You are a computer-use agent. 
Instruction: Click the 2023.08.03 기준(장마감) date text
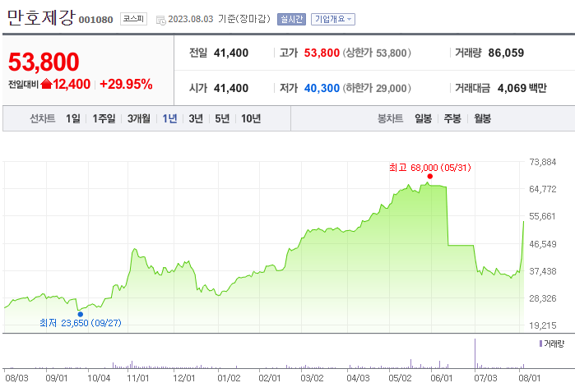coord(219,19)
